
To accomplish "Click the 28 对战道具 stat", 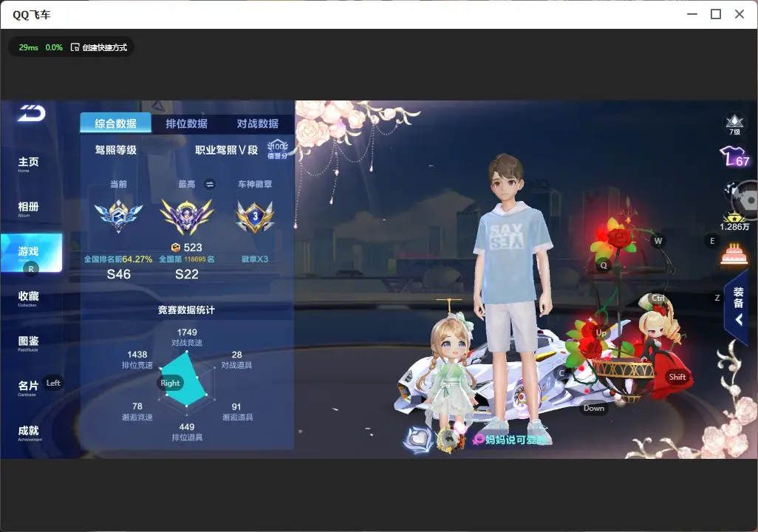I will [237, 359].
